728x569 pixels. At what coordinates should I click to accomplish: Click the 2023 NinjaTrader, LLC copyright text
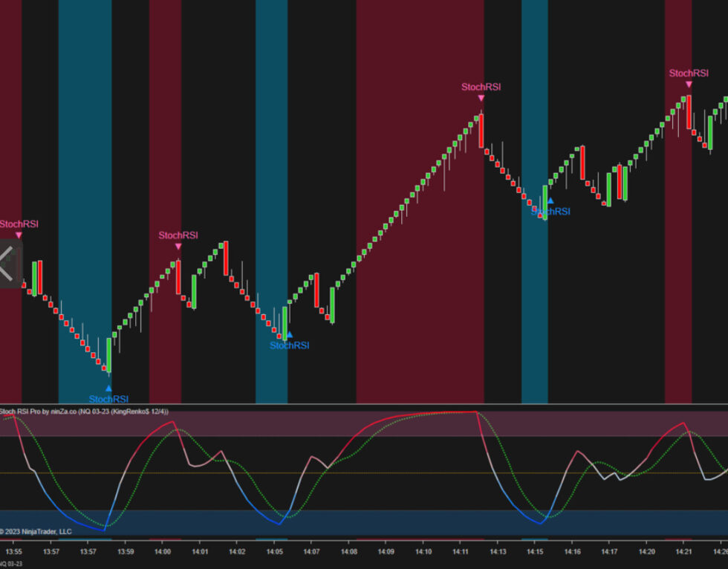coord(37,531)
